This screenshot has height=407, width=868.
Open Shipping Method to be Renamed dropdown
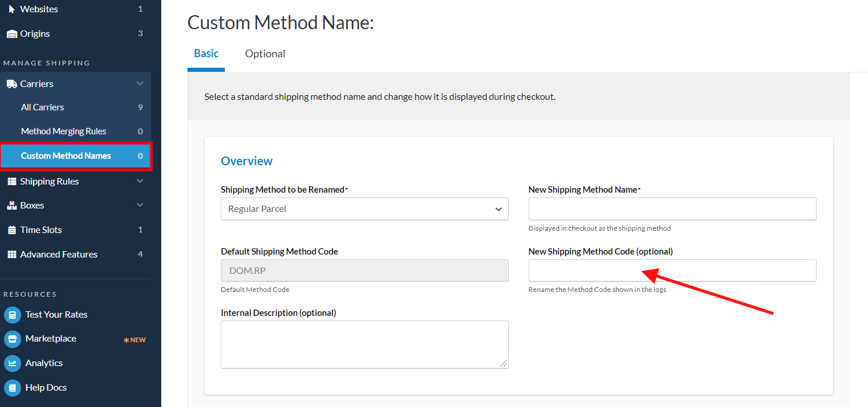coord(364,209)
